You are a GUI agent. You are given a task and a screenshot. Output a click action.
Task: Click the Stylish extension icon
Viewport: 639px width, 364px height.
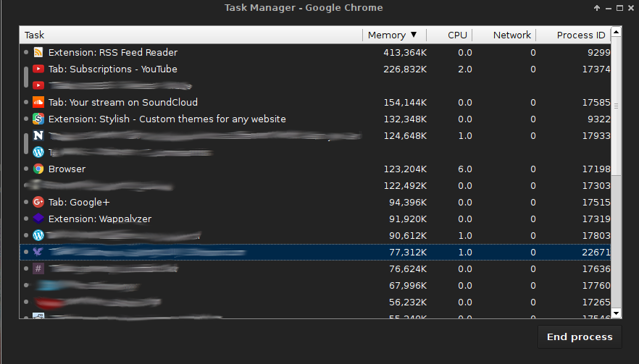point(38,119)
